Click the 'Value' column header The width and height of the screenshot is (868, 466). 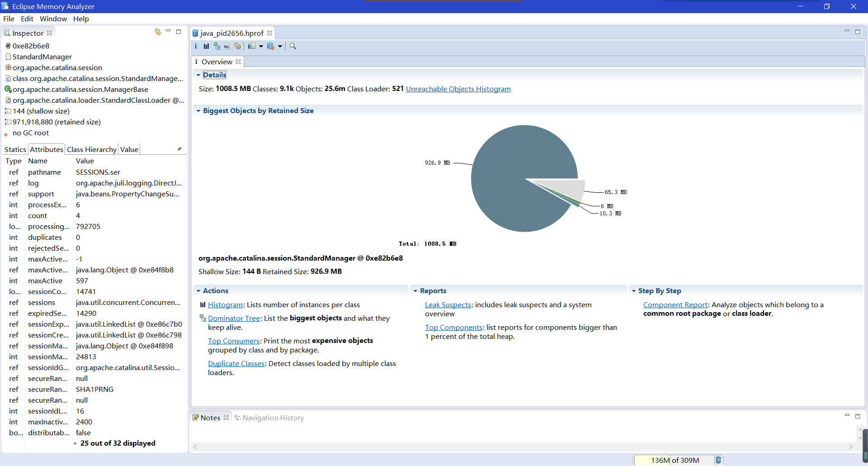pyautogui.click(x=129, y=161)
